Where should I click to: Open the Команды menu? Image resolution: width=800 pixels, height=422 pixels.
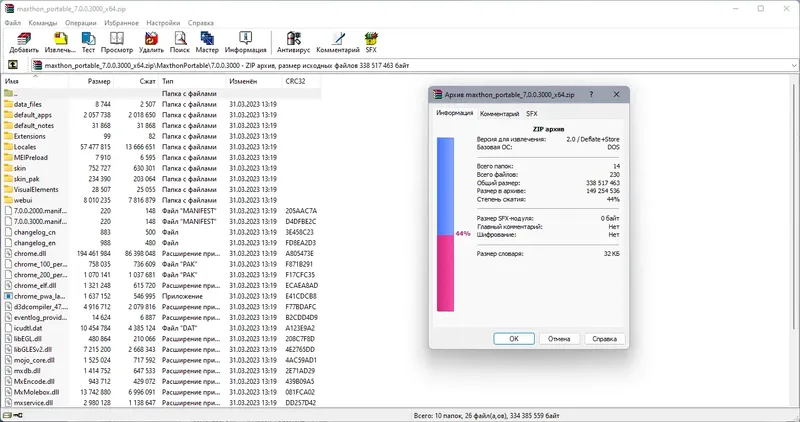click(43, 23)
